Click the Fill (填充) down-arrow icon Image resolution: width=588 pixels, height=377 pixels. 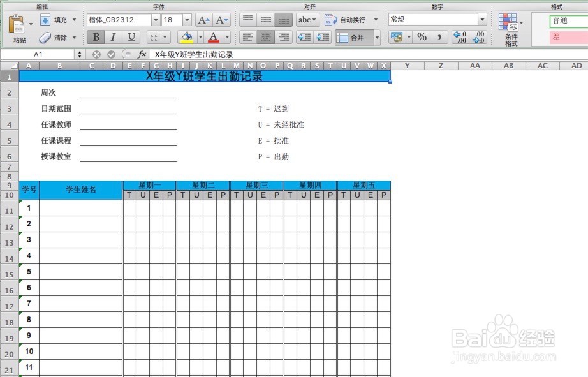pyautogui.click(x=45, y=20)
